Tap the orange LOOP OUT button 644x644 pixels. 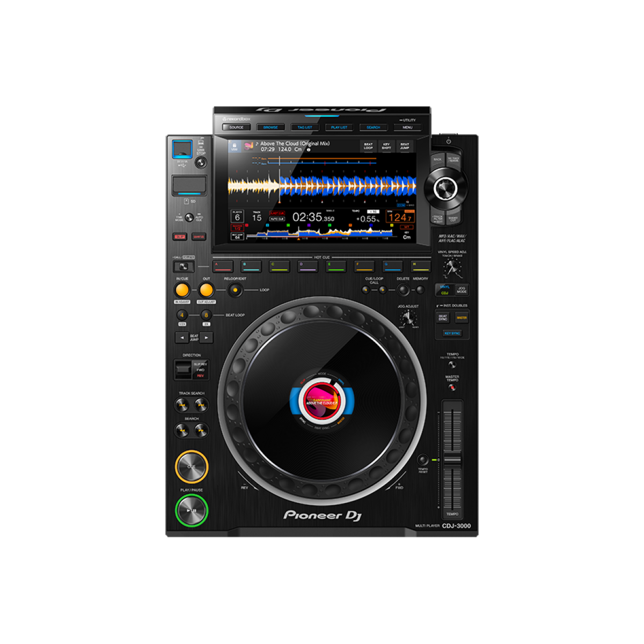(x=206, y=290)
